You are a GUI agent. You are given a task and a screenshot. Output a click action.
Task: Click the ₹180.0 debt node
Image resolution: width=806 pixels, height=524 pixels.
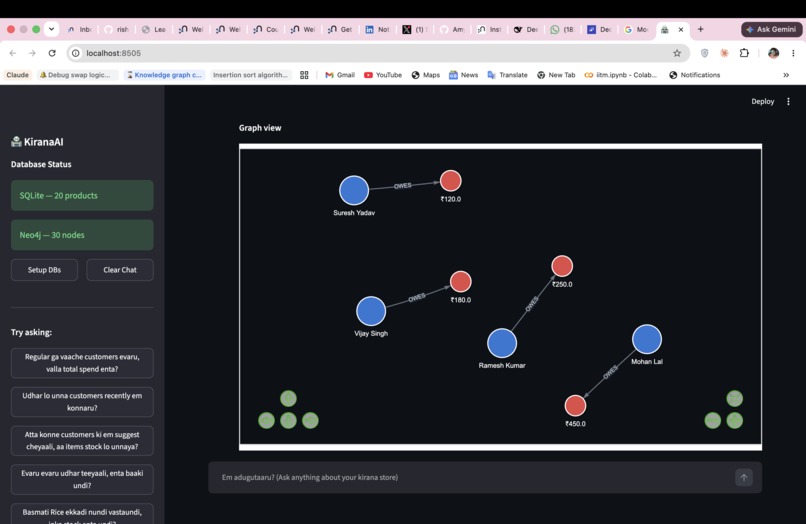coord(461,281)
